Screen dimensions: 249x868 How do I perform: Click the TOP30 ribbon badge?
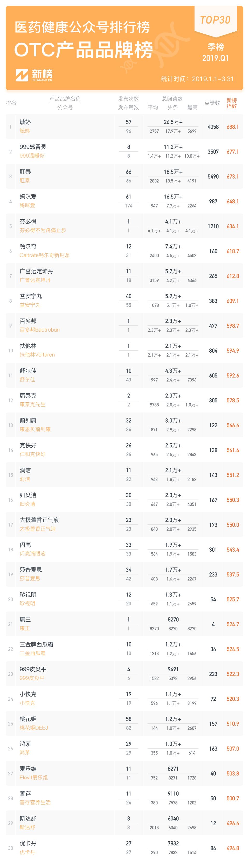[x=215, y=21]
